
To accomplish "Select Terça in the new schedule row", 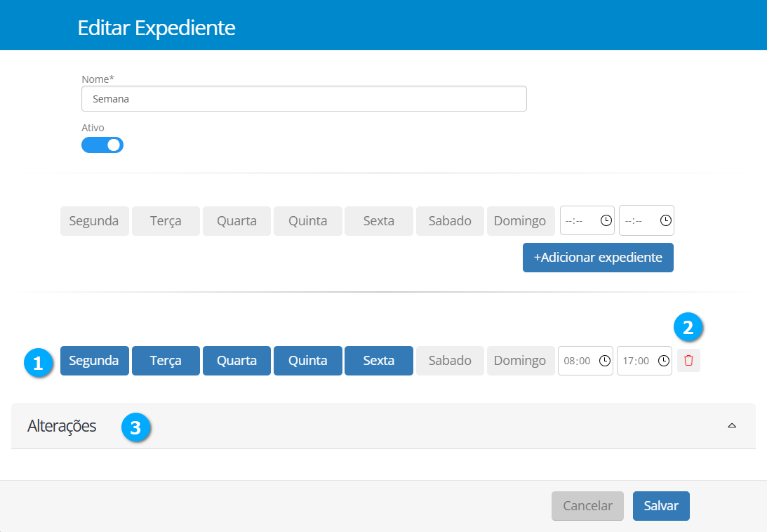I will pos(166,220).
